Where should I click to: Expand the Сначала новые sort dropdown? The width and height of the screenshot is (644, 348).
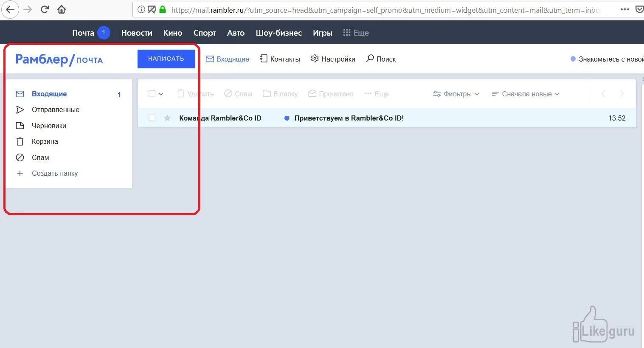click(x=526, y=94)
